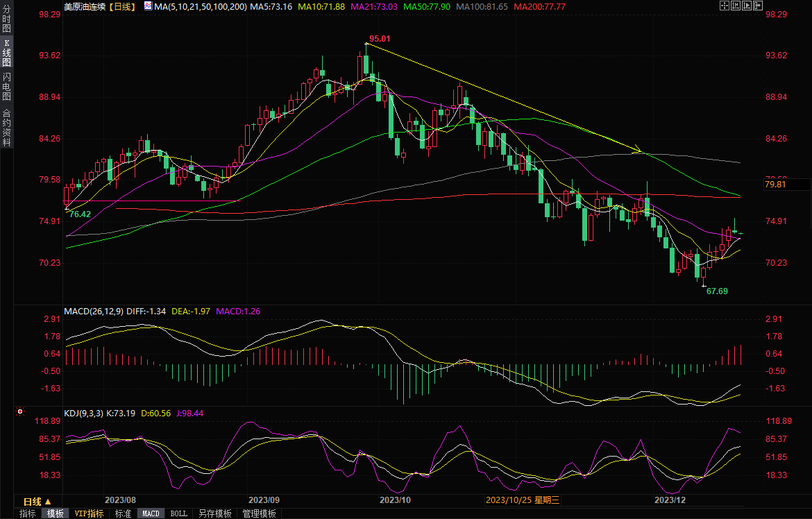Click the yellow trendline arrowhead on chart

click(x=638, y=151)
